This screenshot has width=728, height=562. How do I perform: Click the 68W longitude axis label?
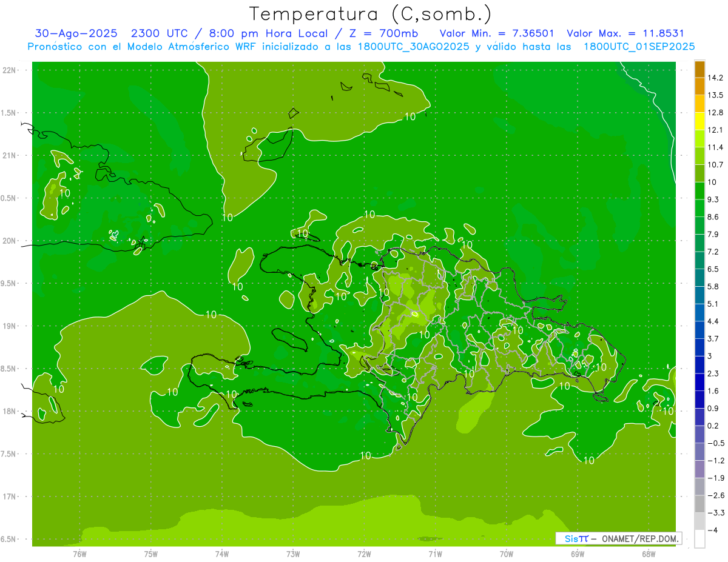649,554
